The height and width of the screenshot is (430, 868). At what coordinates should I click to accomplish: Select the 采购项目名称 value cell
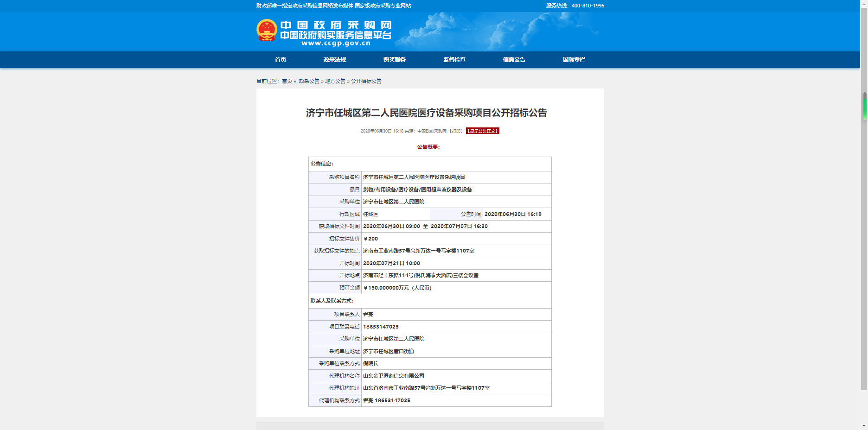pos(456,177)
